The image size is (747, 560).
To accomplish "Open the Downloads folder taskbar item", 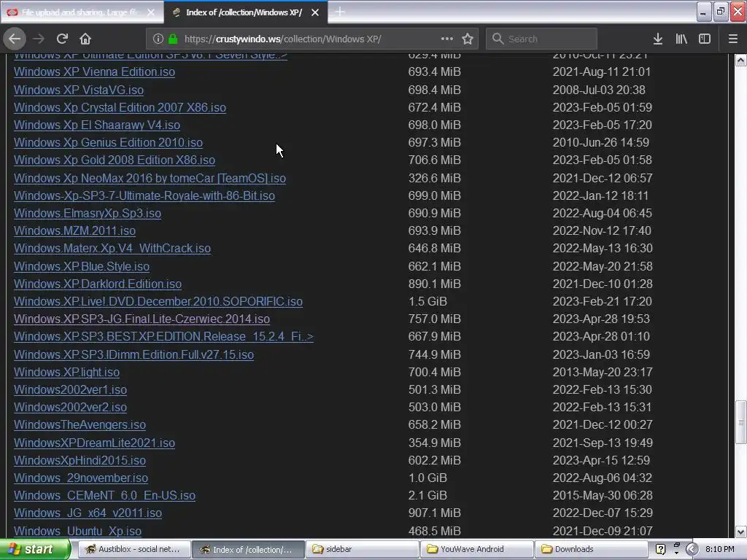I will pos(591,550).
